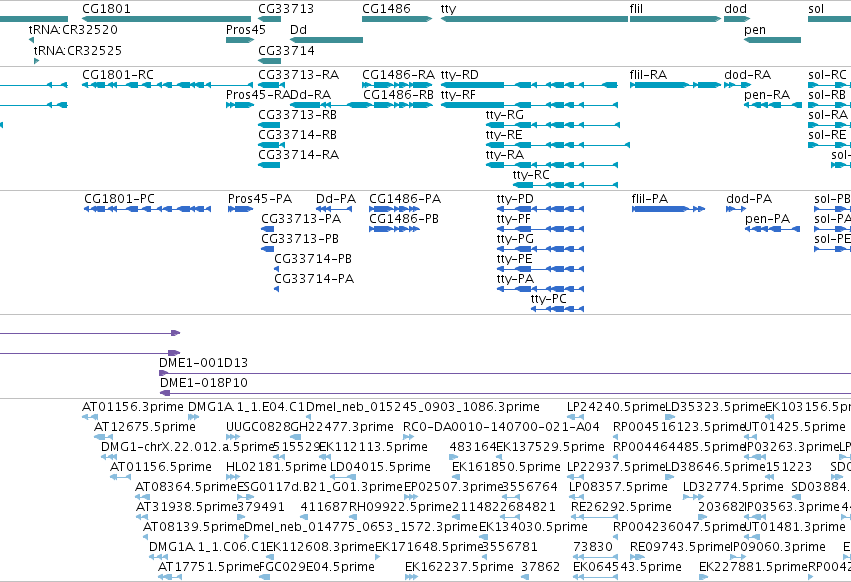Screen dimensions: 851x582
Task: Click the tty-PC protein label
Action: [549, 299]
